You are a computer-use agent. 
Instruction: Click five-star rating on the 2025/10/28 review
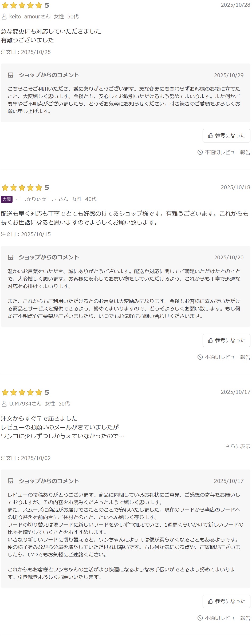click(x=22, y=5)
